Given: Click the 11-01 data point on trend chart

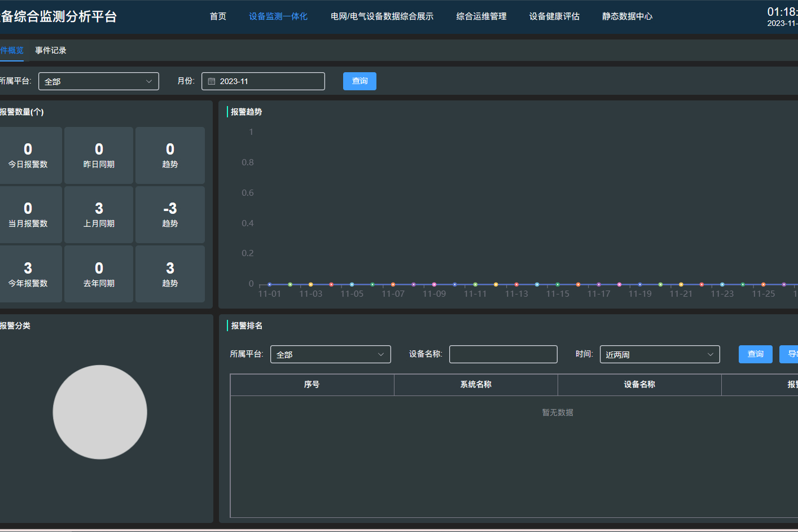Looking at the screenshot, I should click(269, 284).
